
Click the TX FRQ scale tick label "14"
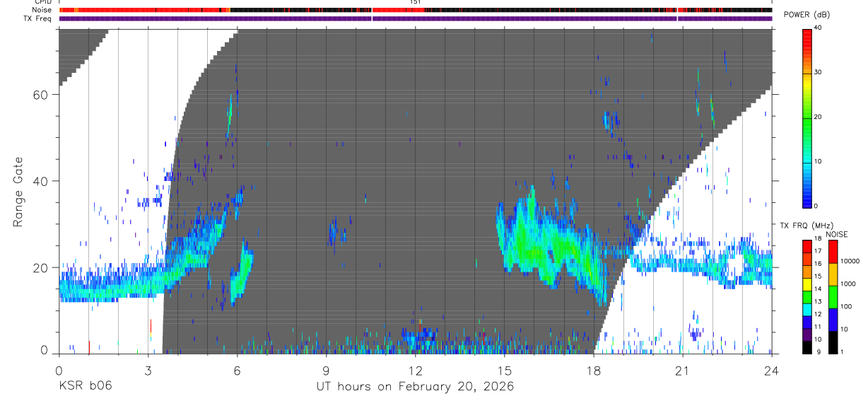(819, 289)
